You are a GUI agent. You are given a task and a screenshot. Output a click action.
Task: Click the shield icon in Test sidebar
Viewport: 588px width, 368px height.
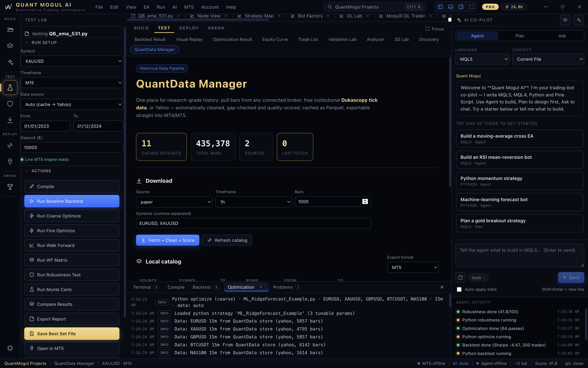pos(10,104)
